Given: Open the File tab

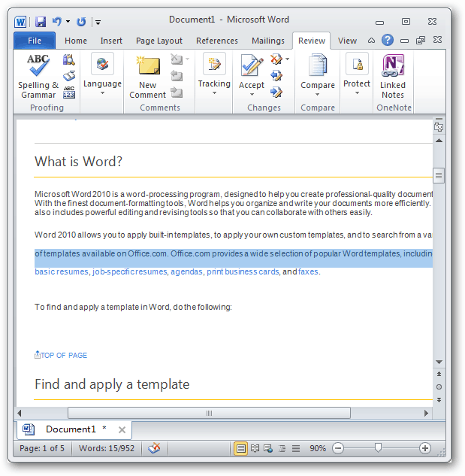Looking at the screenshot, I should coord(35,41).
